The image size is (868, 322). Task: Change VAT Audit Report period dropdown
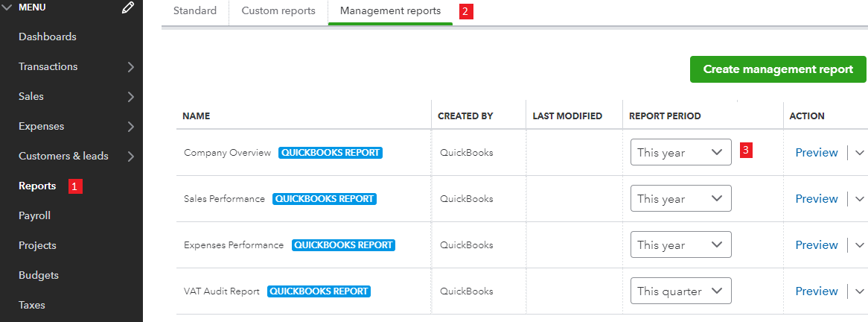(x=680, y=291)
